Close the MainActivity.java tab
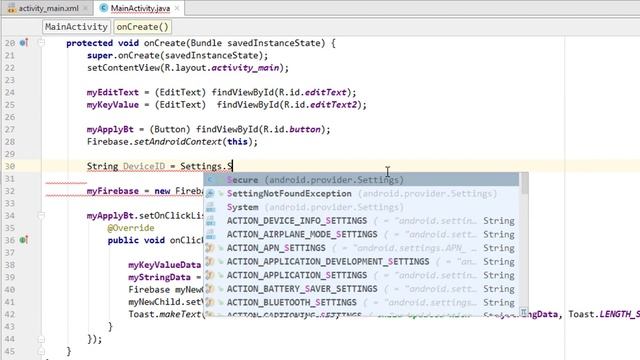The width and height of the screenshot is (640, 360). [x=177, y=8]
